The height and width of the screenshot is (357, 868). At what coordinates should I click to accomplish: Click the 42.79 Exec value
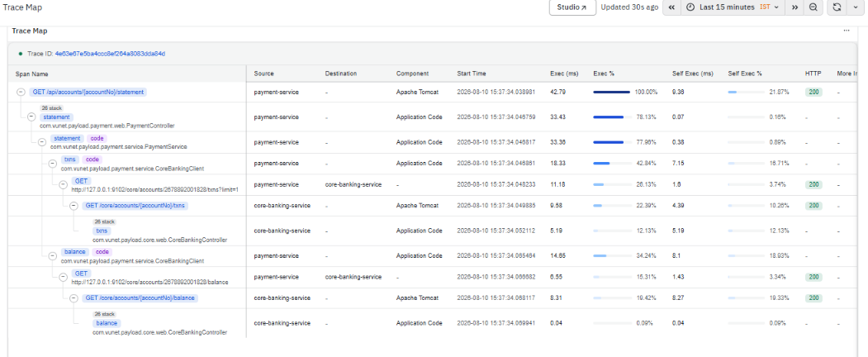558,93
